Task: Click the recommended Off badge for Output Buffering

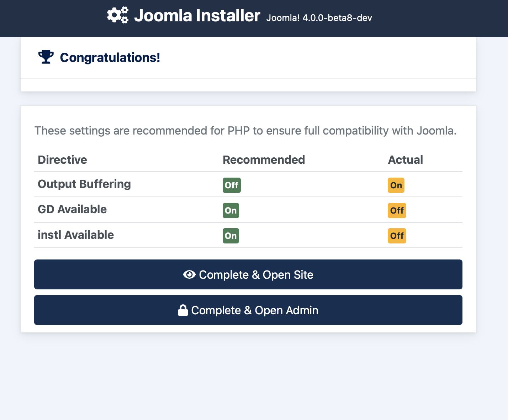Action: tap(232, 185)
